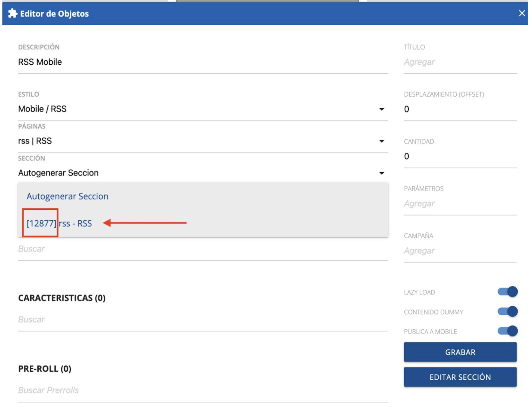Screen dimensions: 532x412
Task: Click the Buscar field below Sección list
Action: coord(203,249)
